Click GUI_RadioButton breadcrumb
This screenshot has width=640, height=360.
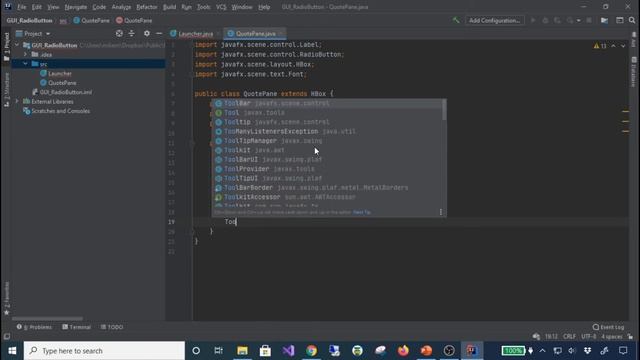29,20
